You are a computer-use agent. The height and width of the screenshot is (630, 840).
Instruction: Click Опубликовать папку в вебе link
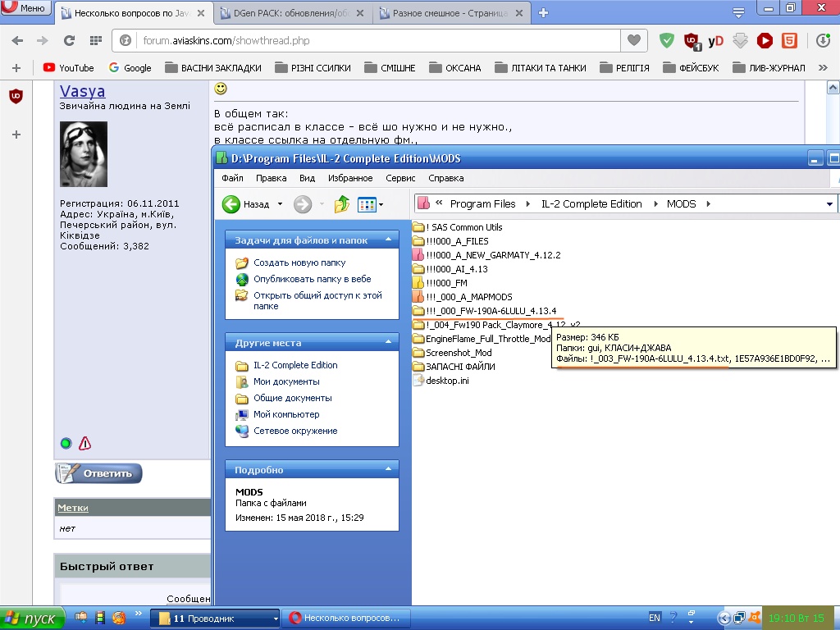(x=313, y=279)
